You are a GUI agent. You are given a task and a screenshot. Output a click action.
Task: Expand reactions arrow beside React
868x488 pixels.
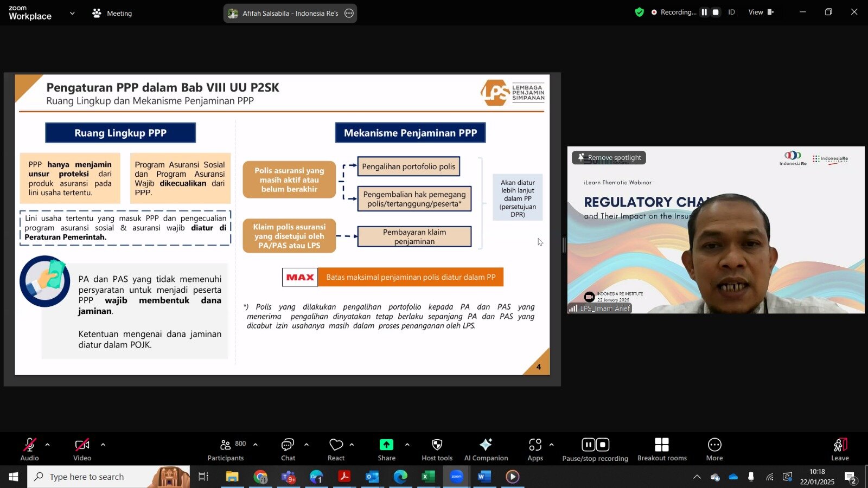click(352, 445)
